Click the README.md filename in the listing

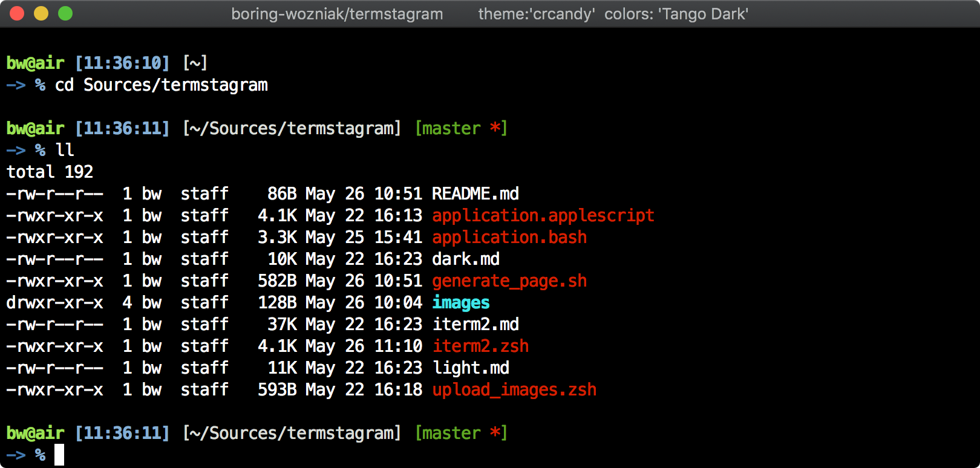point(475,193)
